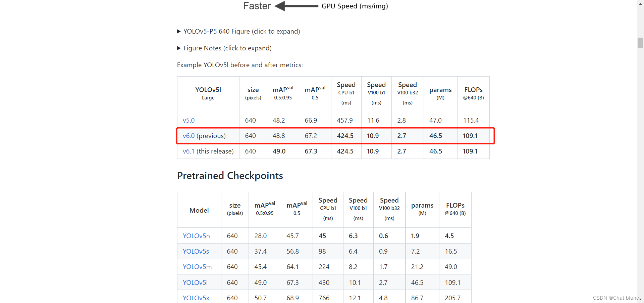The height and width of the screenshot is (303, 644).
Task: Click the 48.8 mAP cell in v6.0 row
Action: point(283,136)
